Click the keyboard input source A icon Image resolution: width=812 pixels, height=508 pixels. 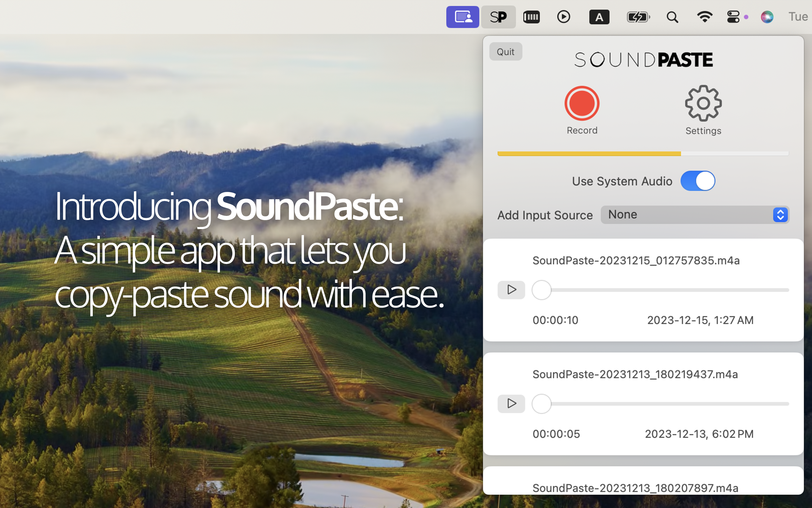coord(599,17)
